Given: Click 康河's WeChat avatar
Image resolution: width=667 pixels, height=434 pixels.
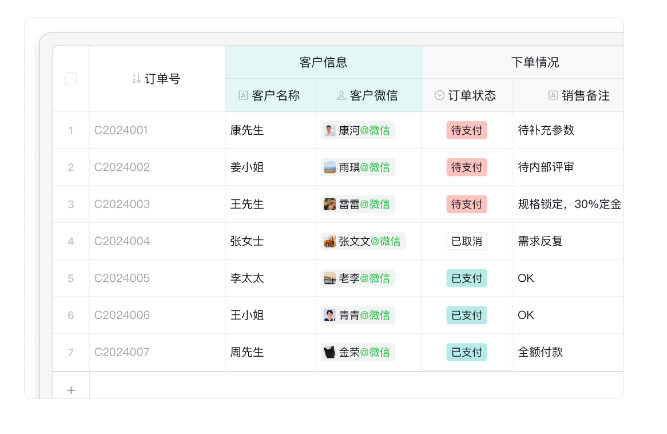Looking at the screenshot, I should pyautogui.click(x=329, y=130).
